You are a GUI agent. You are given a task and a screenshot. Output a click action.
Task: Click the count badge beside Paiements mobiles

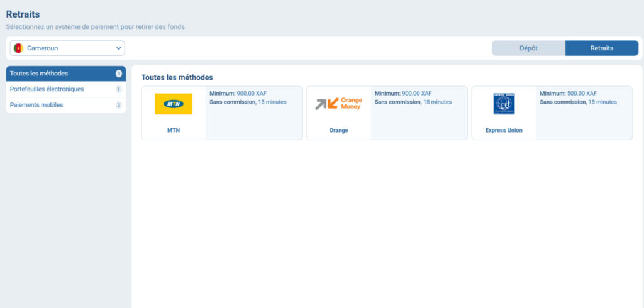coord(119,105)
